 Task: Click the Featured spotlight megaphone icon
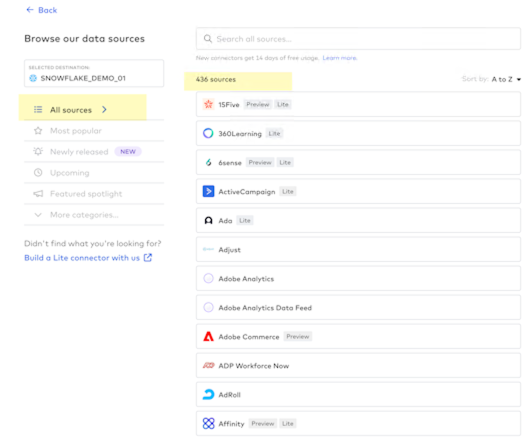click(38, 194)
